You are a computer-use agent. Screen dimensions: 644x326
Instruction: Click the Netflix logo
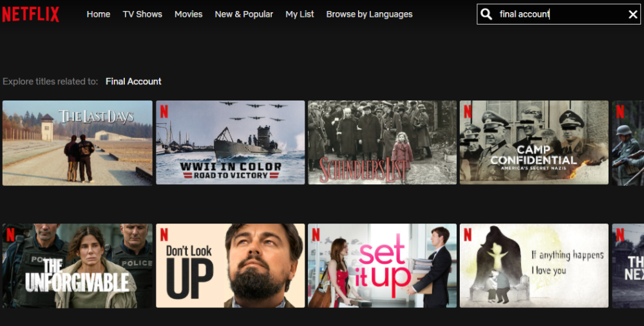[x=30, y=14]
